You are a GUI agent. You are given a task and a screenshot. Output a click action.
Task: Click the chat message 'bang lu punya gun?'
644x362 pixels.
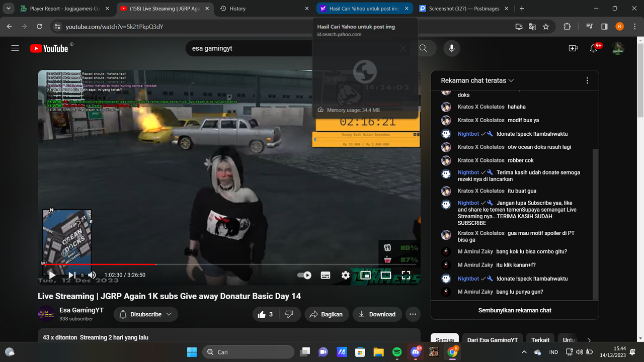point(520,292)
